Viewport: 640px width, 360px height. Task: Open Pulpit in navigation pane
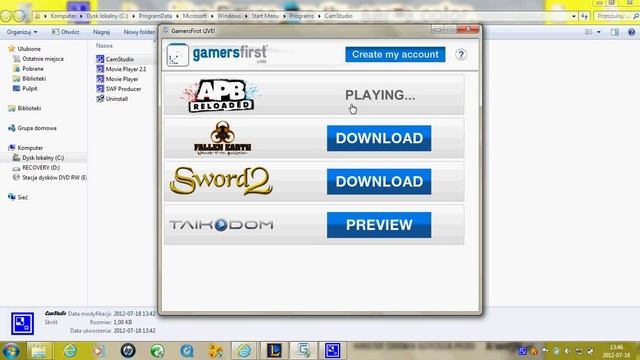[x=25, y=88]
